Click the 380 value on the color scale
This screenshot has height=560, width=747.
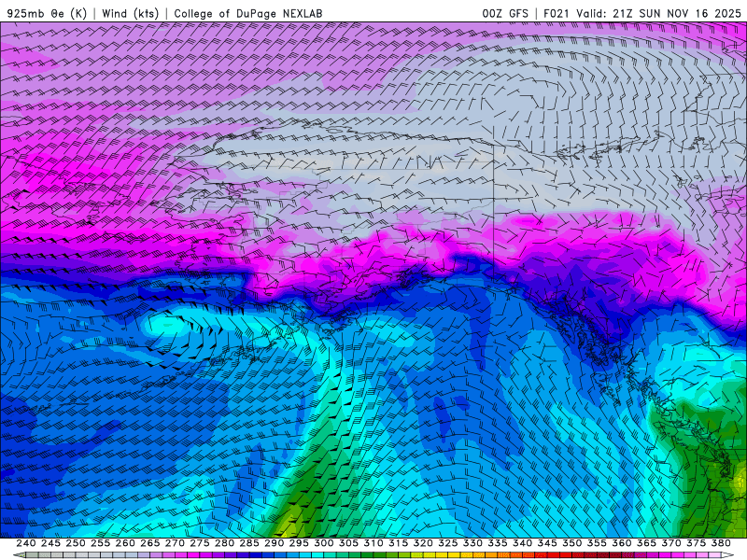721,543
